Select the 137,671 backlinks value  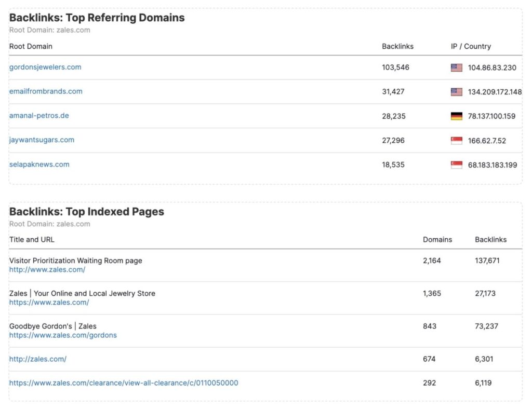coord(487,261)
